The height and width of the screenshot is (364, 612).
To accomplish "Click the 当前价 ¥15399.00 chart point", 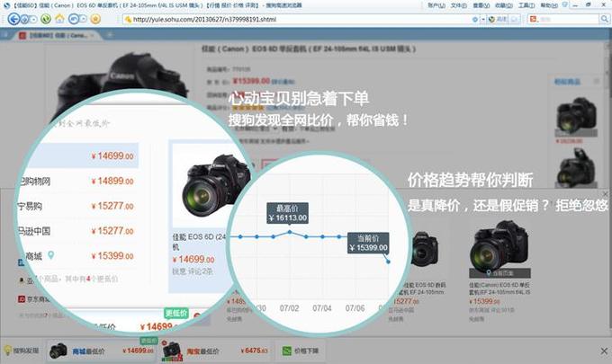I will tap(388, 262).
